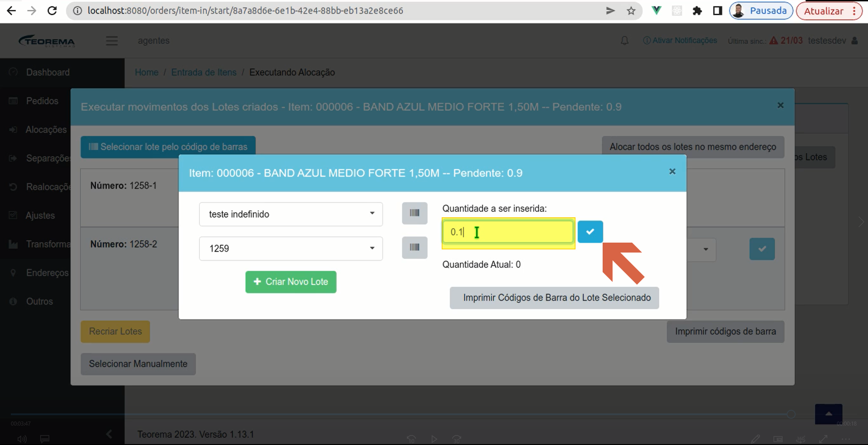868x445 pixels.
Task: Skip video forward 30 seconds
Action: (x=457, y=439)
